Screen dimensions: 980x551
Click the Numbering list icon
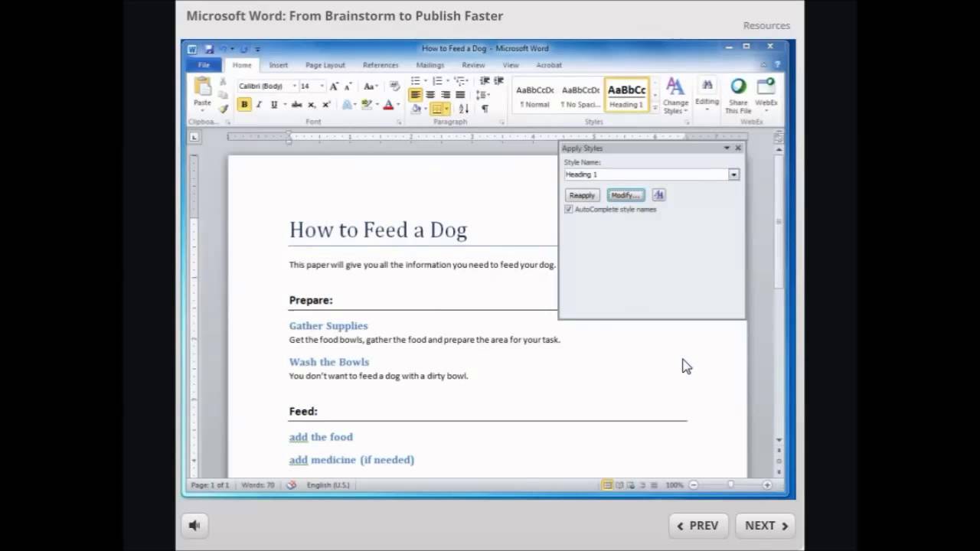[x=437, y=81]
